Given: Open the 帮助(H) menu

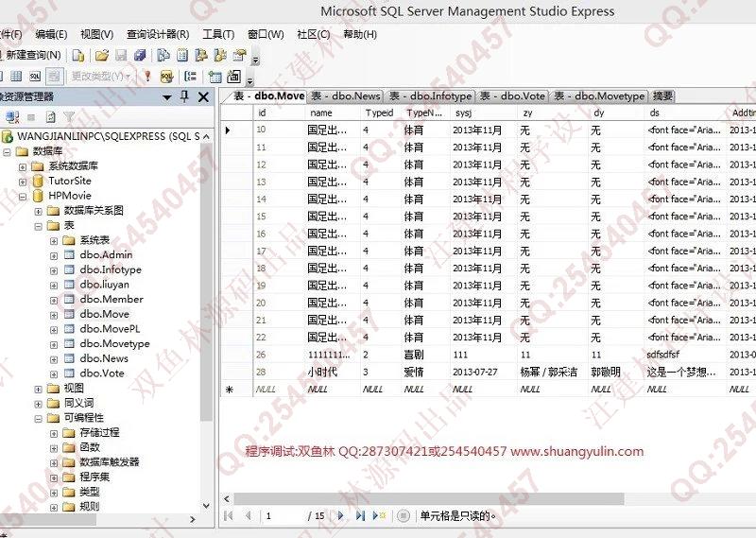Looking at the screenshot, I should coord(360,34).
